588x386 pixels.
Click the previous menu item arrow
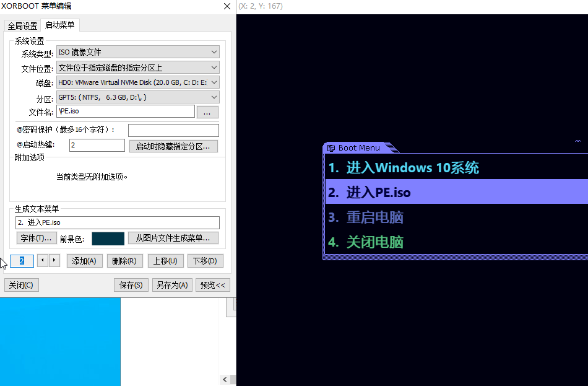tap(43, 261)
